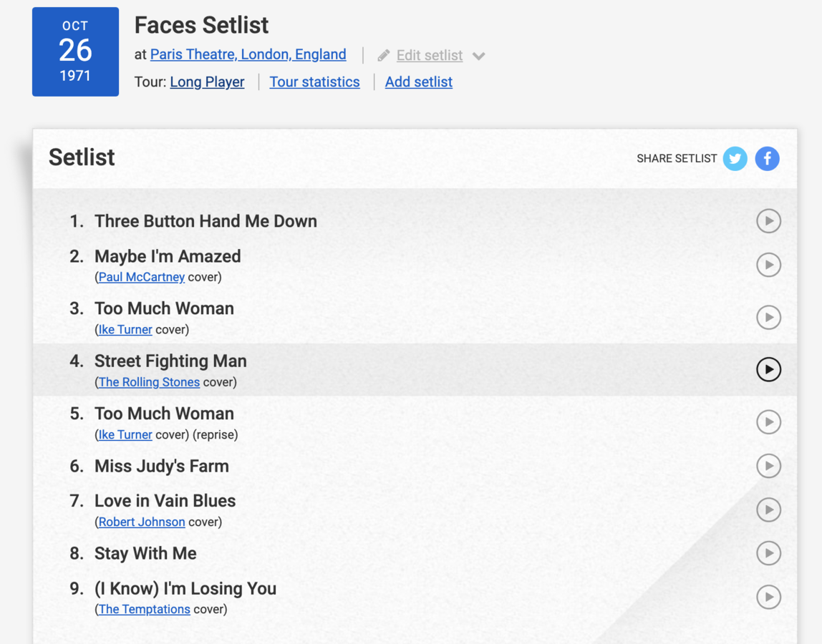View the Long Player tour page

pyautogui.click(x=206, y=82)
